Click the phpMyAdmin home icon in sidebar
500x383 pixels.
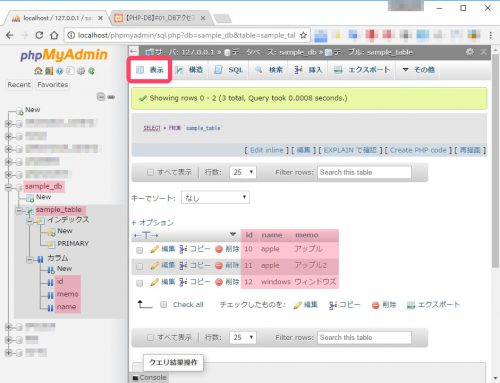pos(38,71)
